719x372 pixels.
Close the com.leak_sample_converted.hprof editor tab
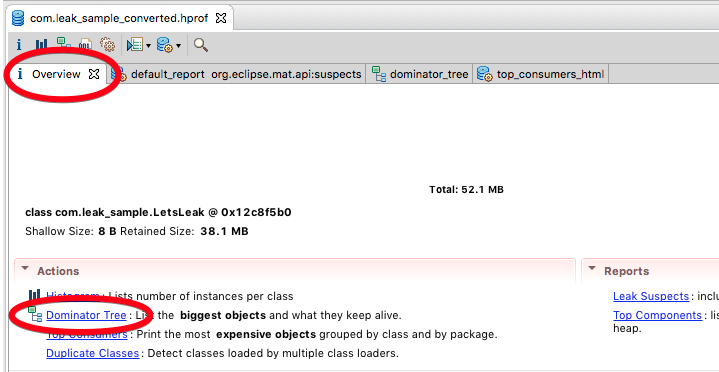click(x=221, y=18)
